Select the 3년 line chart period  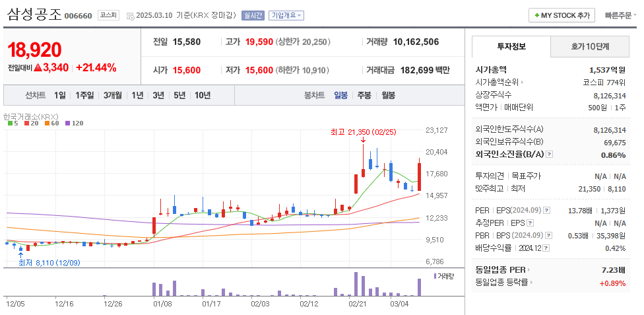tap(158, 95)
